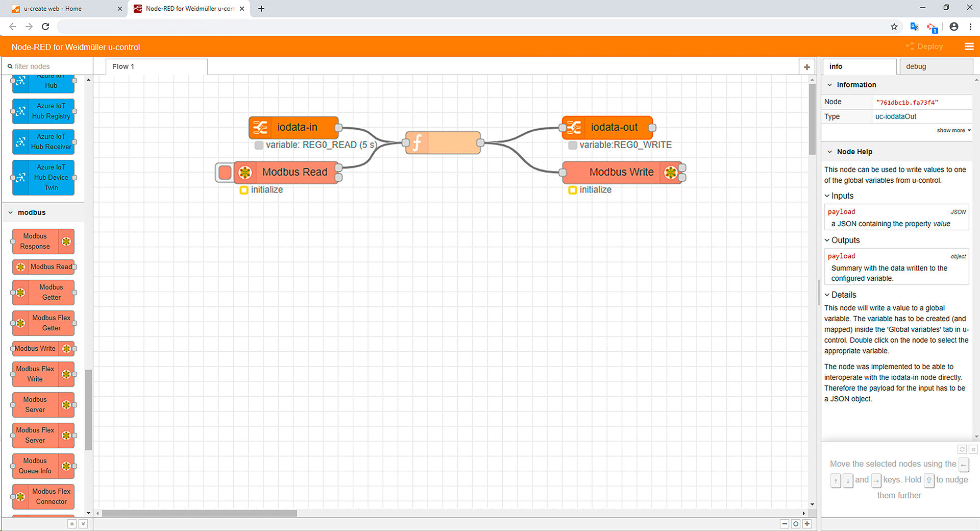Click the Modbus Read inject button on canvas
The width and height of the screenshot is (980, 531).
225,172
